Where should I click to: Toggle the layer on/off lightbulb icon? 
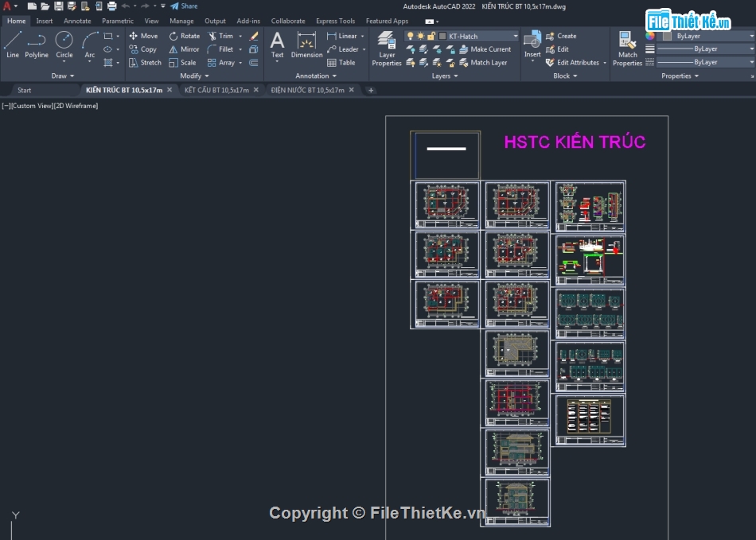pyautogui.click(x=411, y=35)
